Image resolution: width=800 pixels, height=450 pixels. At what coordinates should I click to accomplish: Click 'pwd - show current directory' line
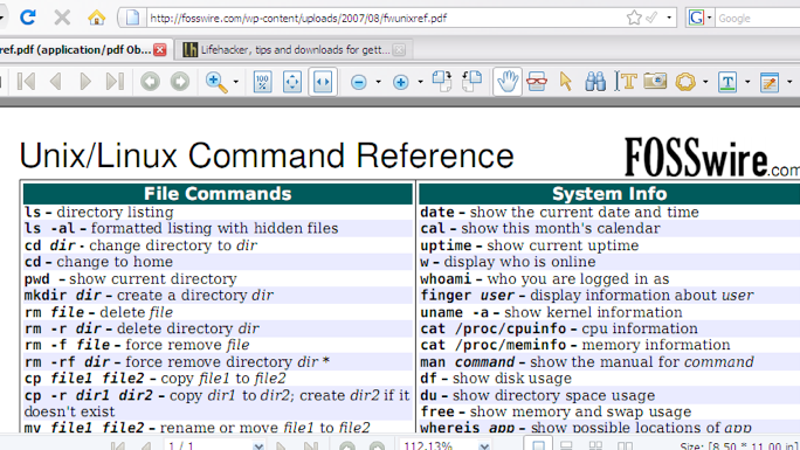[131, 279]
